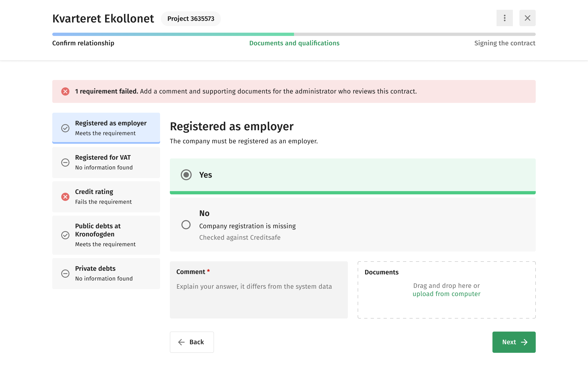Click the red error icon in alert banner
The width and height of the screenshot is (588, 392).
(65, 91)
